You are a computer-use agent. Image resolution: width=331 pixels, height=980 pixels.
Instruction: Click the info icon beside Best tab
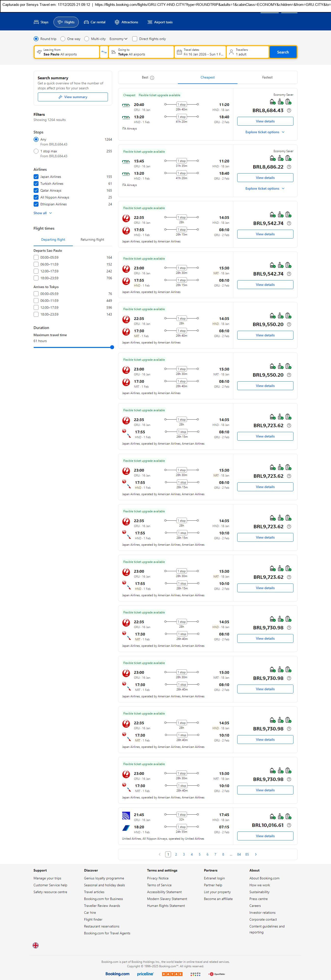152,78
